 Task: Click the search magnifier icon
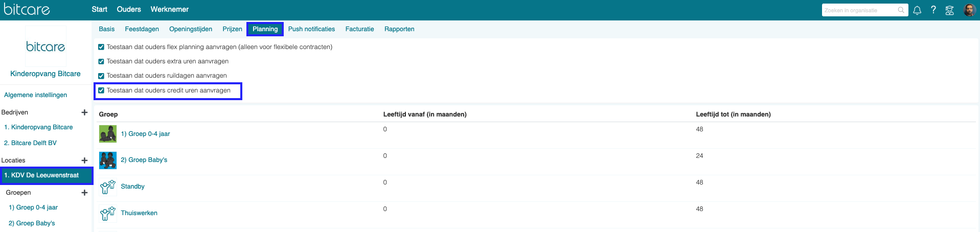(901, 10)
